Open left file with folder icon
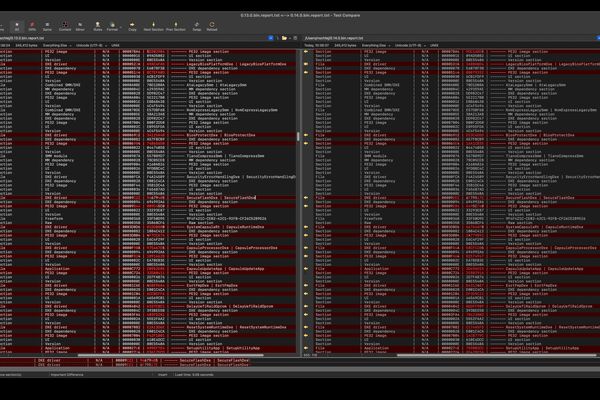 tap(284, 38)
